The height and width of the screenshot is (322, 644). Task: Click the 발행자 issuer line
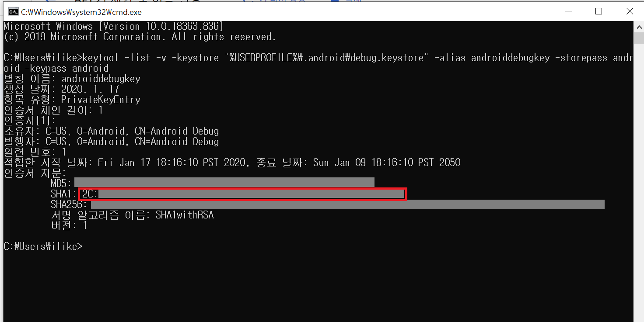coord(111,142)
